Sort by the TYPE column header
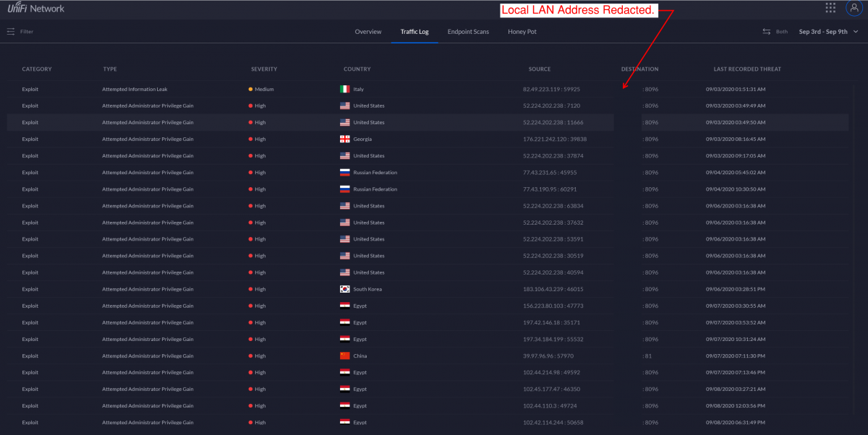 click(110, 69)
